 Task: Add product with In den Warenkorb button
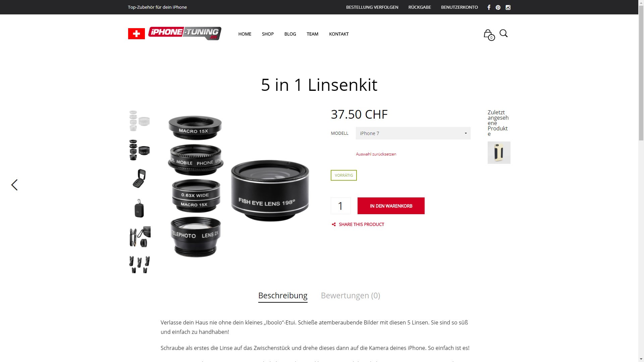[x=391, y=206]
